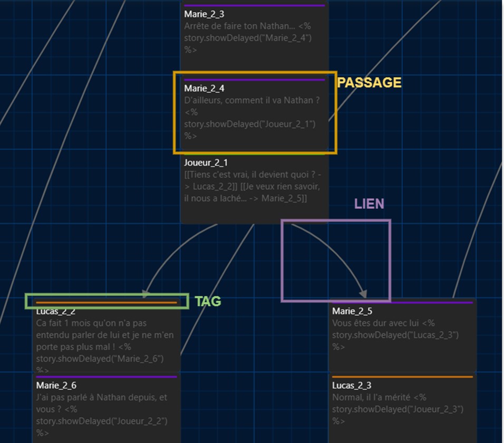504x443 pixels.
Task: Select the Marie_2_6 passage card
Action: [x=106, y=408]
